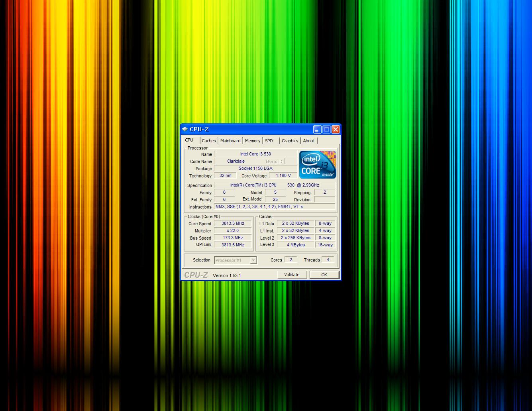532x411 pixels.
Task: Click the empty Revision field
Action: coord(325,199)
